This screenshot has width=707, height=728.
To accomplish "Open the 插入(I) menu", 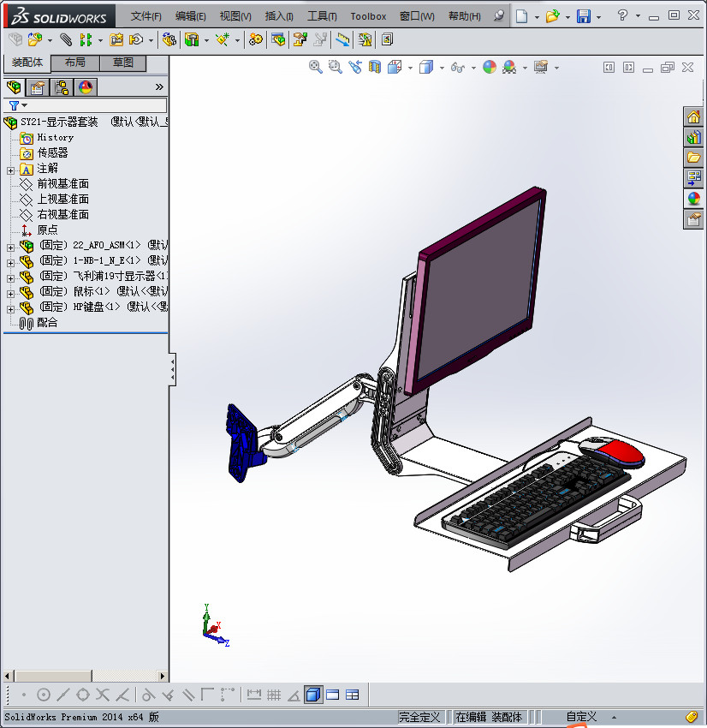I will 279,16.
